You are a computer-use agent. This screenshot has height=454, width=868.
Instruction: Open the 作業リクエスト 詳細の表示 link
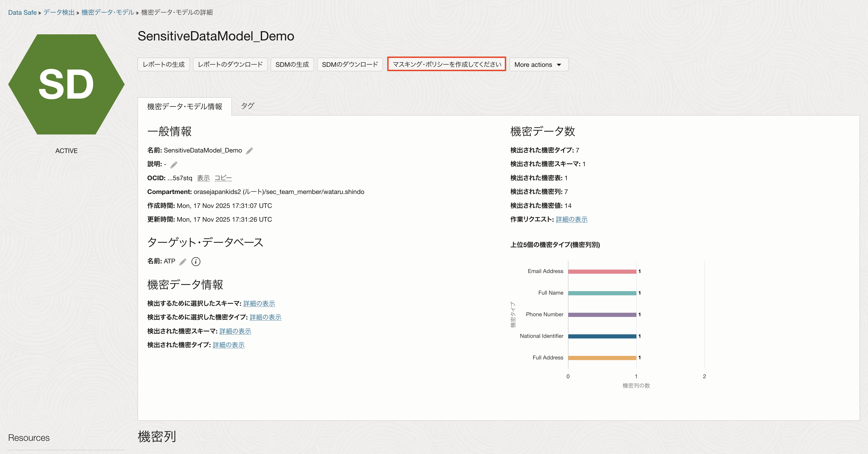[x=571, y=220]
